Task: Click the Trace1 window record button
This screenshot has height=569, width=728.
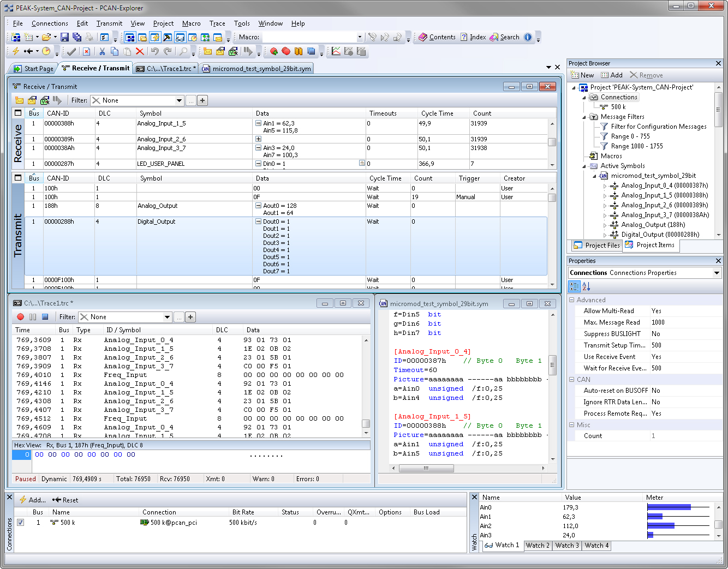Action: [x=20, y=317]
